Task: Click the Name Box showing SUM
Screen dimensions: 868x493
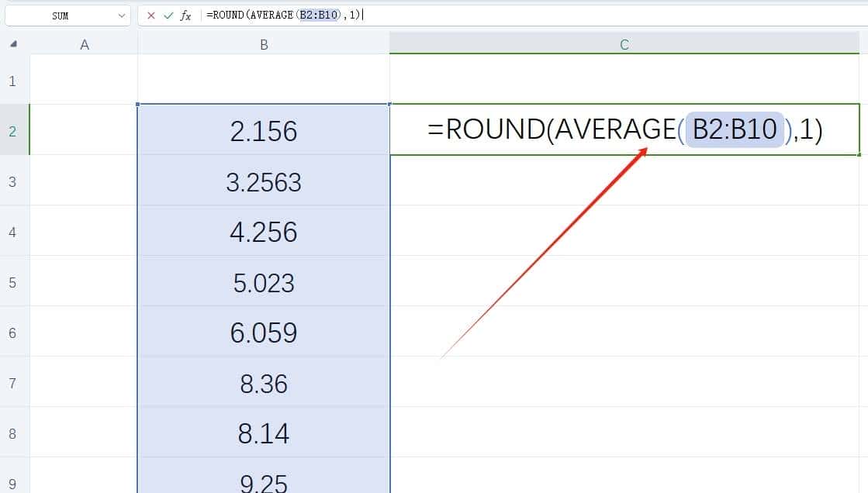Action: point(62,15)
